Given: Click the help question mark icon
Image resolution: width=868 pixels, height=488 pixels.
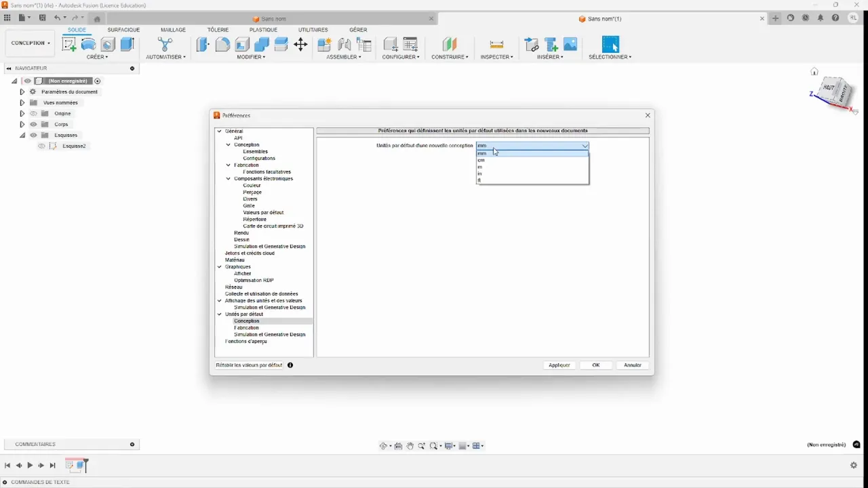Looking at the screenshot, I should [x=835, y=18].
